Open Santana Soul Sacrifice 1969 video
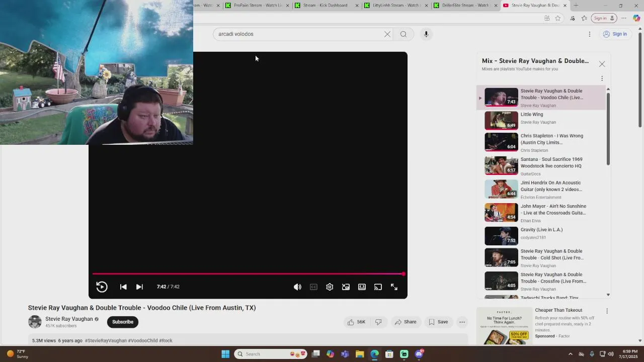The image size is (644, 362). (x=541, y=166)
